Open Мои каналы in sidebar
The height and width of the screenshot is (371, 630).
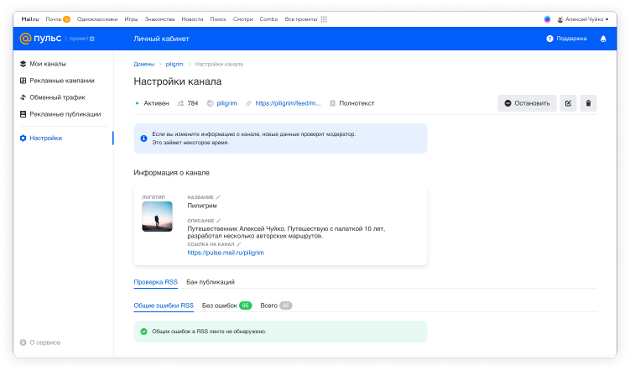pyautogui.click(x=43, y=64)
